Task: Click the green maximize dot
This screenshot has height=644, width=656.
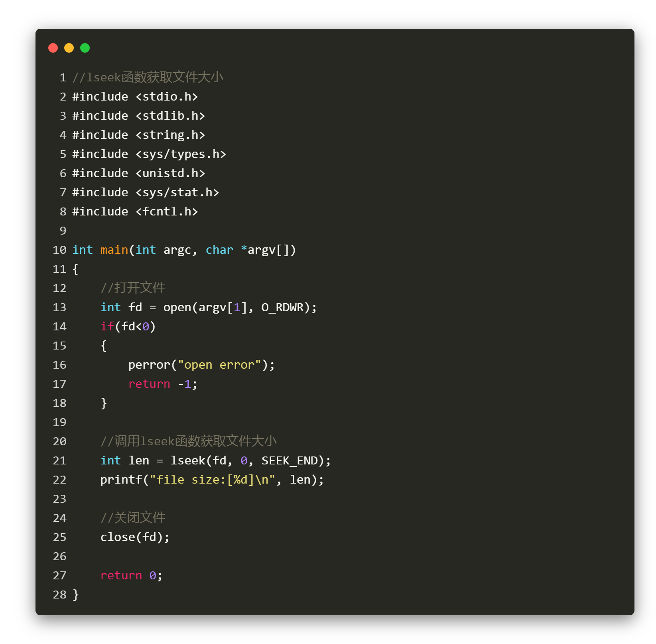Action: 85,48
